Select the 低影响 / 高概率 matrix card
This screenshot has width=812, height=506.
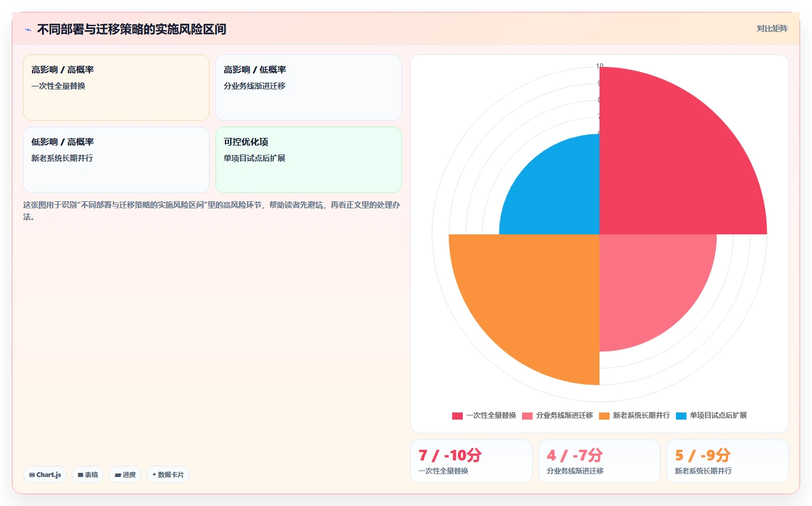coord(116,160)
